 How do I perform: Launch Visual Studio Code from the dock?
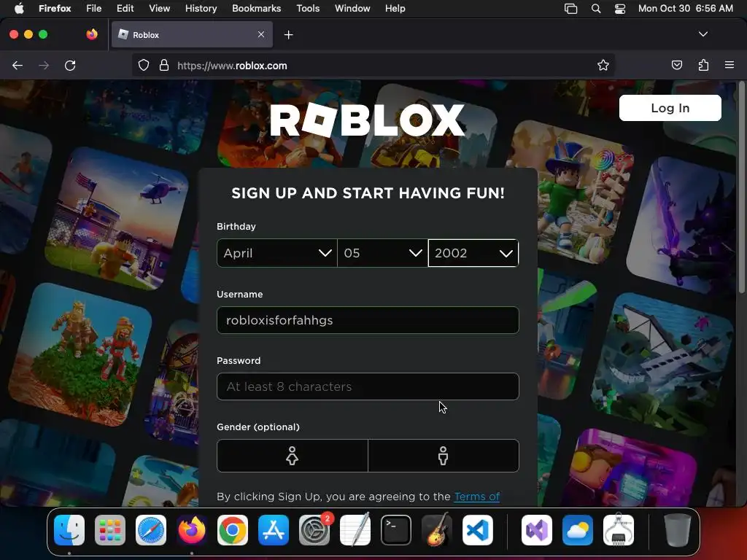point(477,530)
